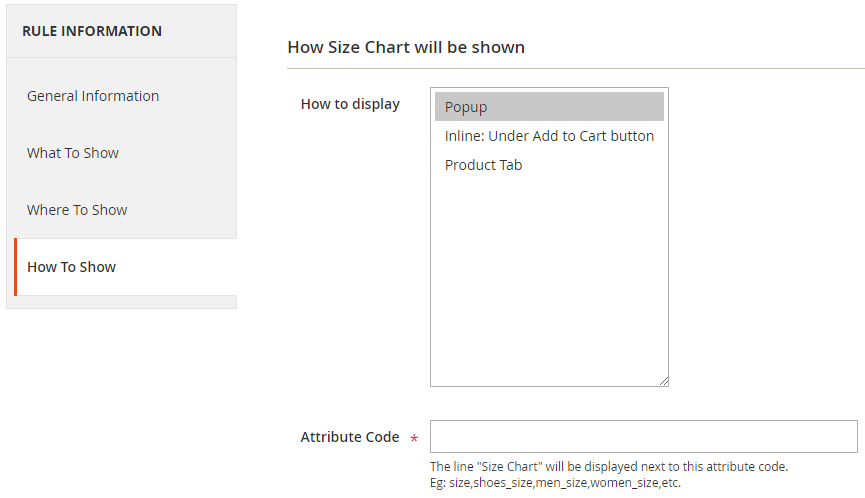This screenshot has width=865, height=498.
Task: Go to the Where To Show tab
Action: coord(77,210)
